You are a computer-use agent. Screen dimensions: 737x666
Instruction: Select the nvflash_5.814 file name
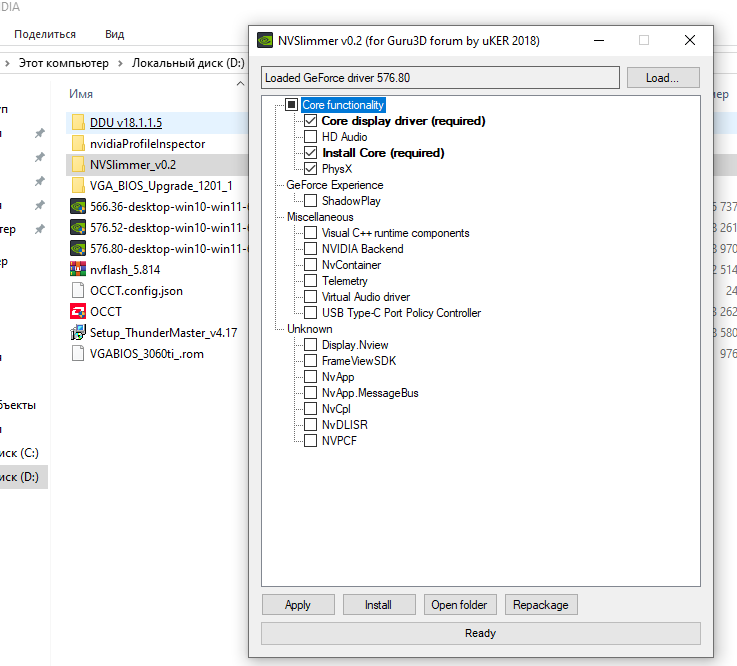coord(125,270)
